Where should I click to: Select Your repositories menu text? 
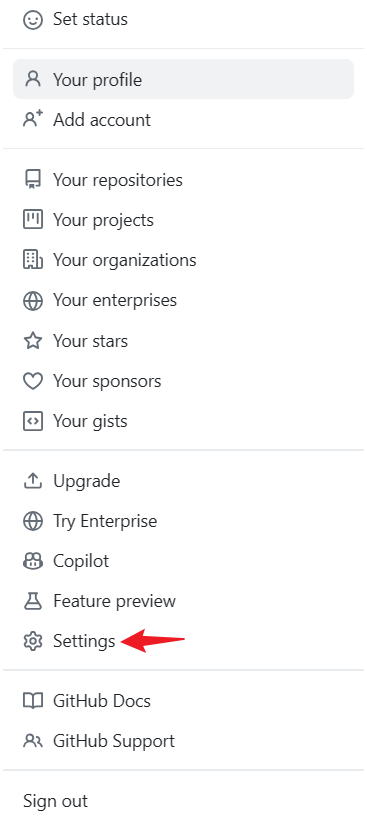(118, 180)
